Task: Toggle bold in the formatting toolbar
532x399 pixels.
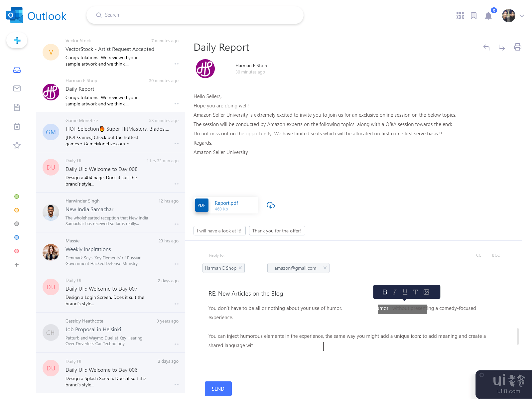Action: point(385,292)
